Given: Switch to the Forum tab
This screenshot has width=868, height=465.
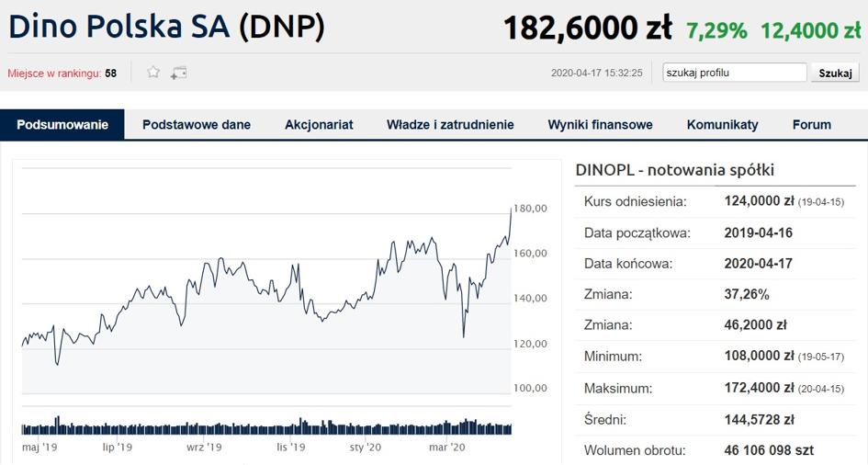Looking at the screenshot, I should 811,125.
